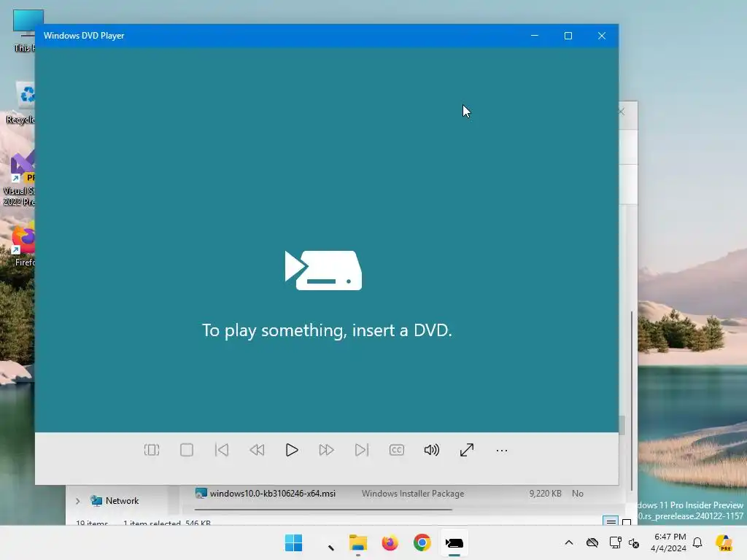747x560 pixels.
Task: Switch to full screen mode
Action: coord(467,450)
